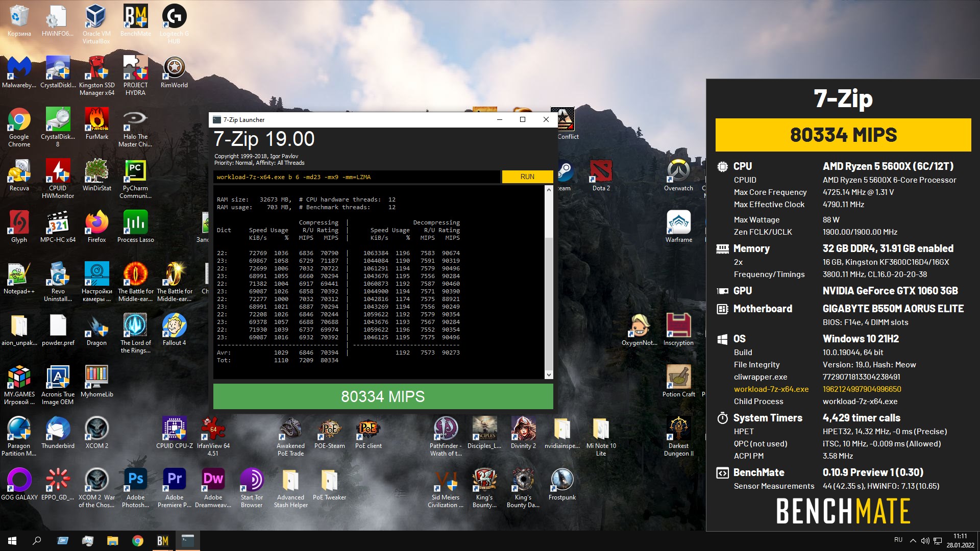
Task: Switch RU input language indicator
Action: point(898,540)
